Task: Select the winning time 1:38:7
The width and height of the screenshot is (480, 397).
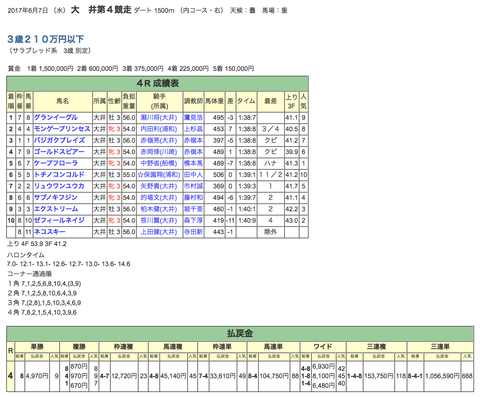Action: 247,118
